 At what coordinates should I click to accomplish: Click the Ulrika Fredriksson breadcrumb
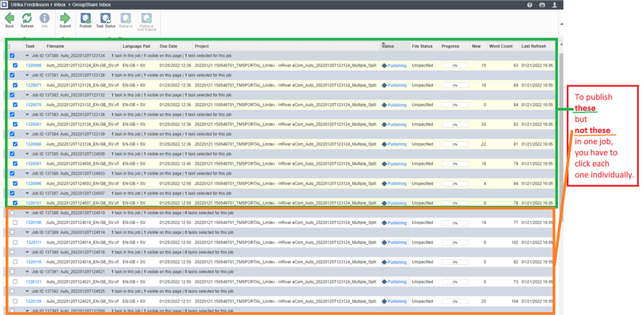click(x=29, y=4)
